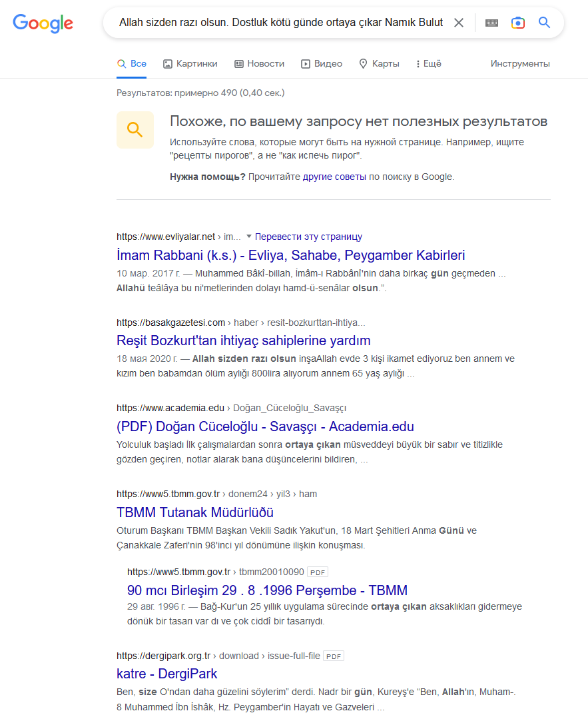Click the blue magnifier search icon
Image resolution: width=588 pixels, height=723 pixels.
[x=544, y=22]
